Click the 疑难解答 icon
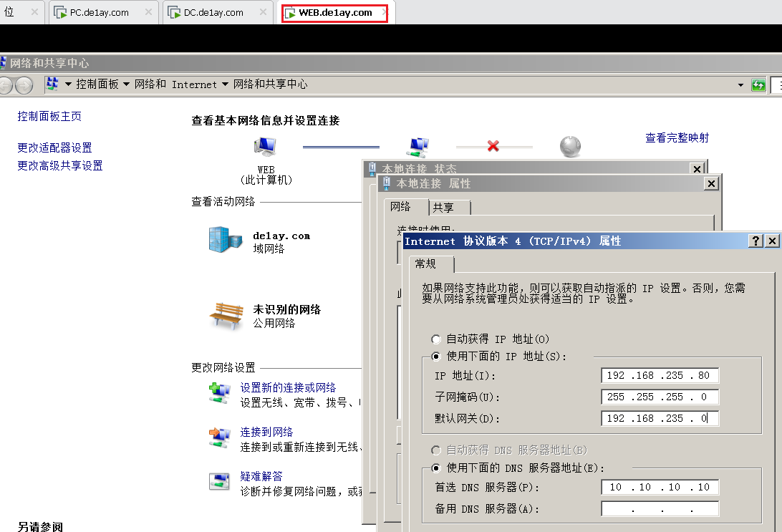This screenshot has height=532, width=782. [x=219, y=482]
